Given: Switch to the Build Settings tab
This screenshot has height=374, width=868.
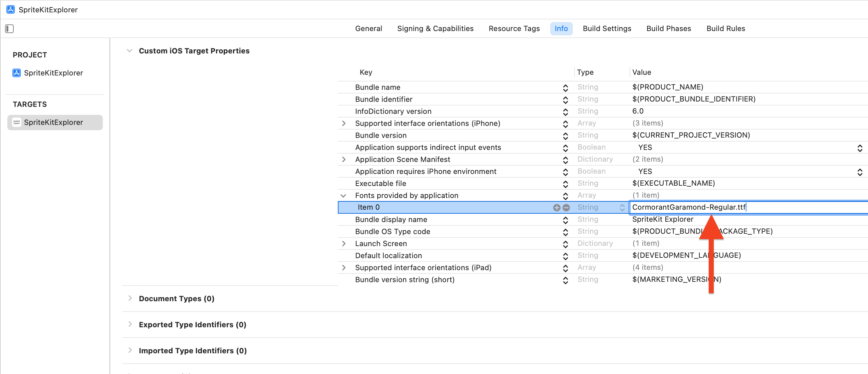Looking at the screenshot, I should tap(607, 29).
